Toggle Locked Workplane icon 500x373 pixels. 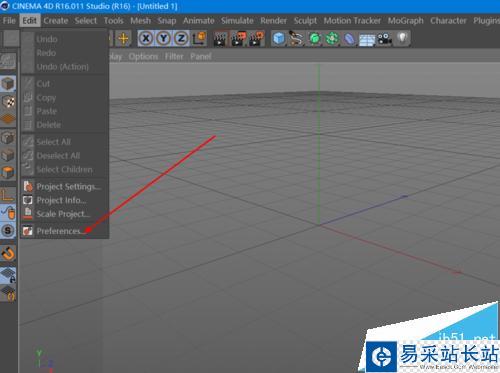(8, 275)
